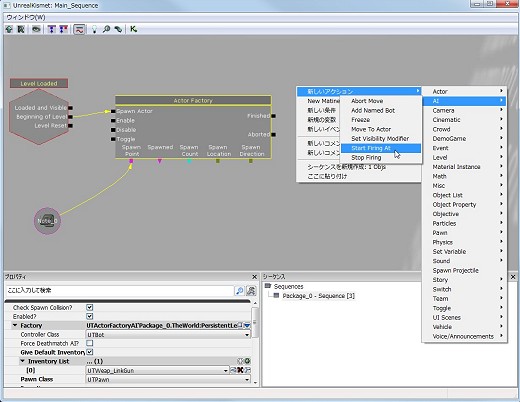Select Package_0 - Sequence [3] tree item
The width and height of the screenshot is (520, 402).
(318, 296)
